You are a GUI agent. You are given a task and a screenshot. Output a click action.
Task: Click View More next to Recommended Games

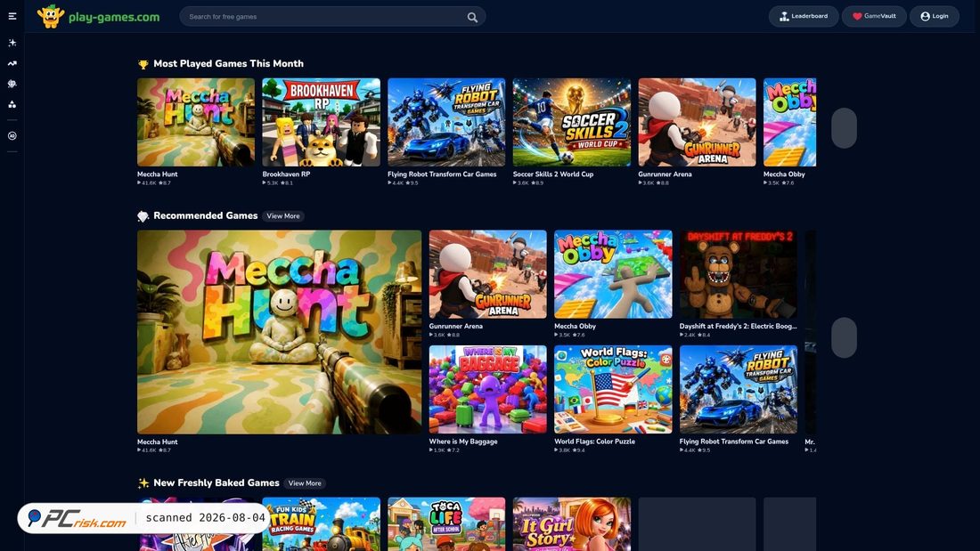[283, 216]
